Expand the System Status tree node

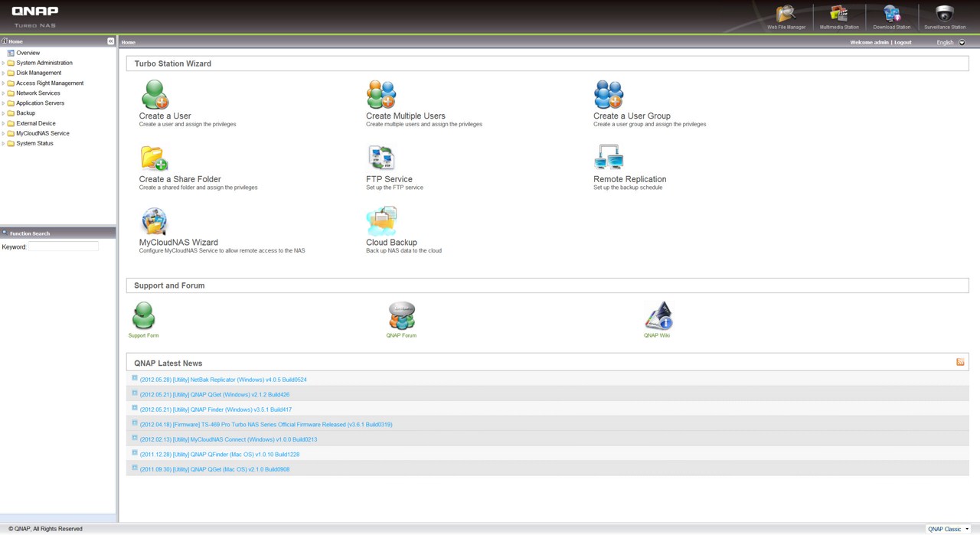[x=3, y=143]
